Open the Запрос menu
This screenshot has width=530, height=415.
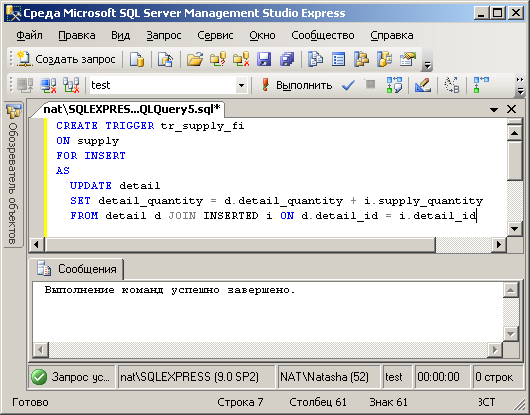[164, 35]
